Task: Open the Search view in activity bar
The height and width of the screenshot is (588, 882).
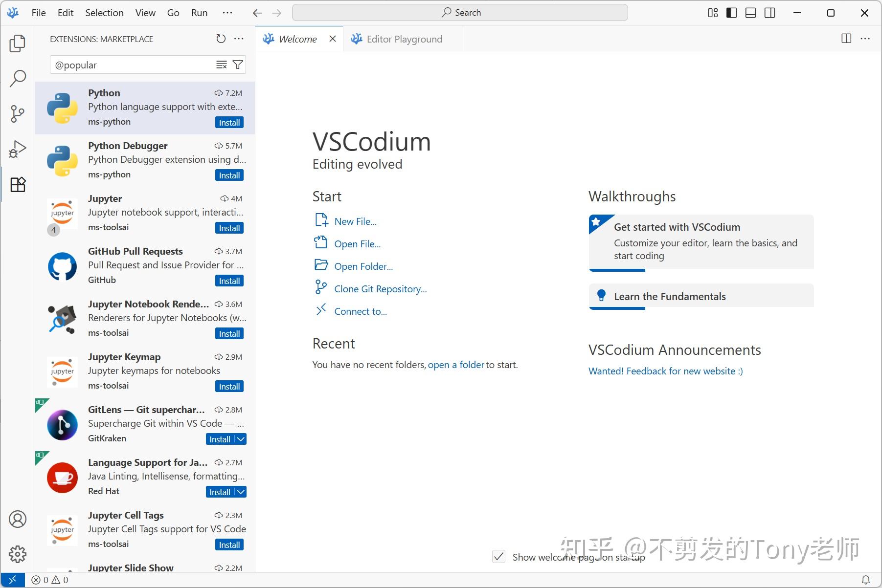Action: pos(18,78)
